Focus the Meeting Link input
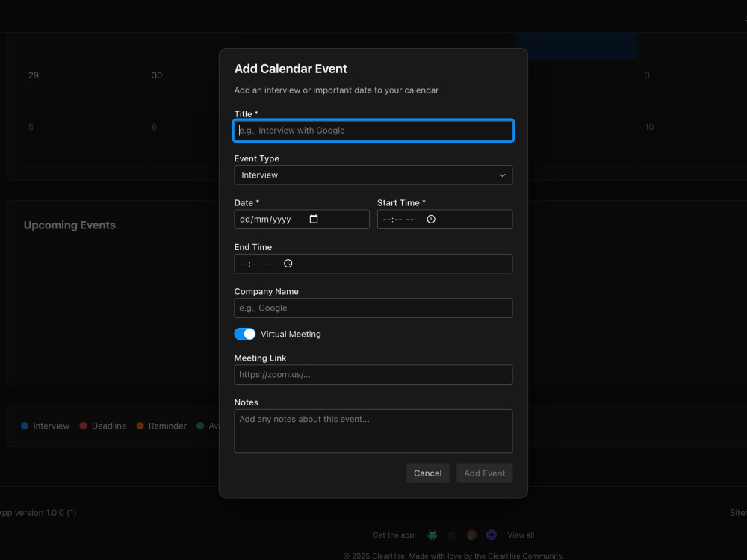Screen dimensions: 747x560 (x=373, y=374)
